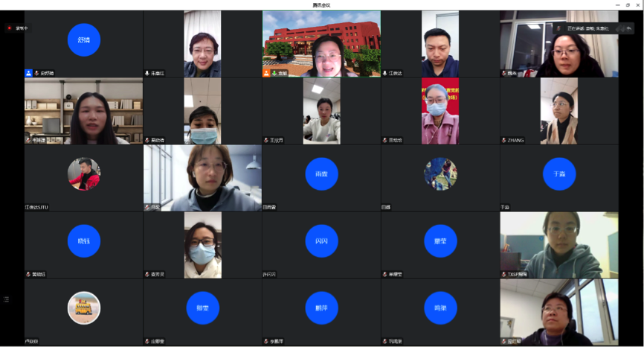This screenshot has height=347, width=644.
Task: Click the host badge icon beside 史舒姝
Action: click(x=28, y=74)
